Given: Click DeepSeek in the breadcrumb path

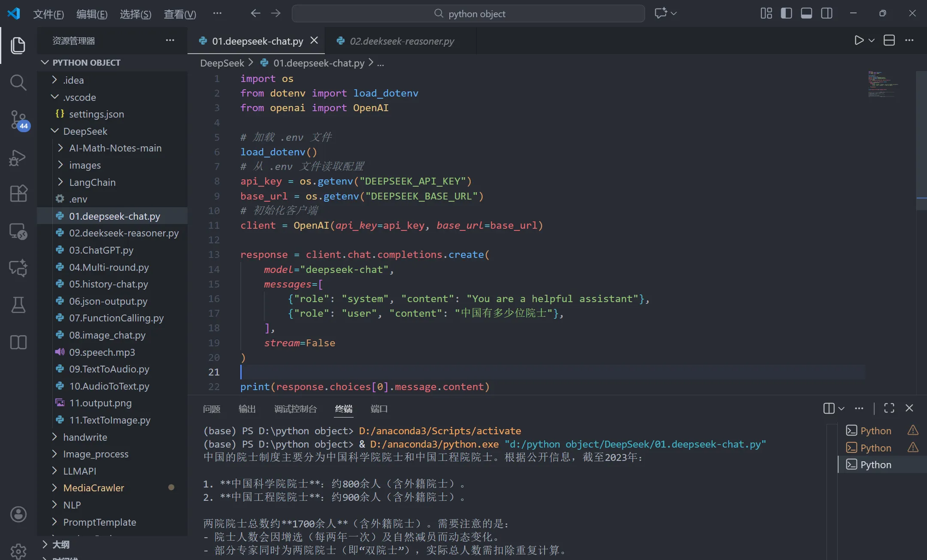Looking at the screenshot, I should (222, 63).
